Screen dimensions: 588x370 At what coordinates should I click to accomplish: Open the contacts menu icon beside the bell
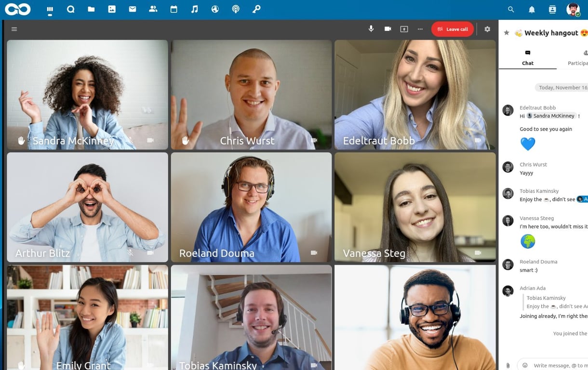point(552,9)
